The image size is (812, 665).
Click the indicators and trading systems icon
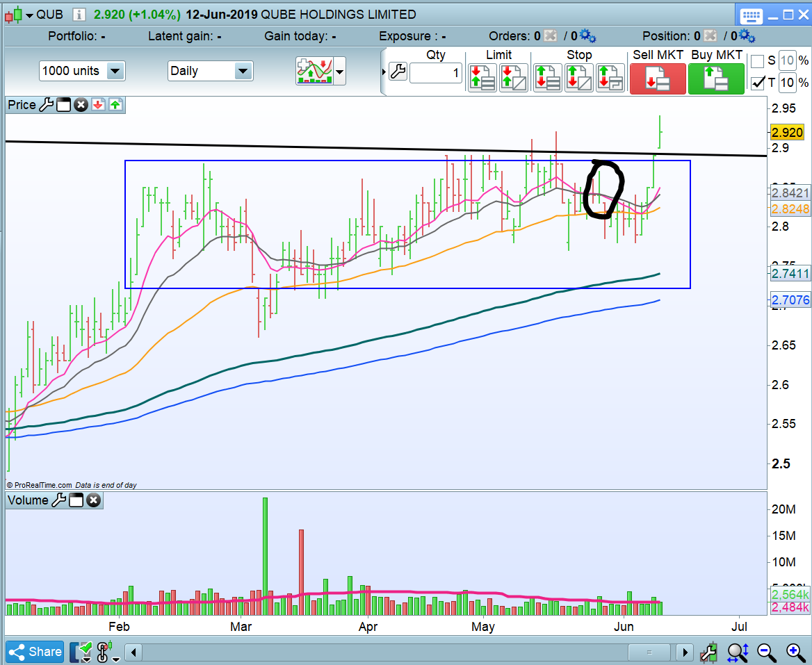click(314, 71)
